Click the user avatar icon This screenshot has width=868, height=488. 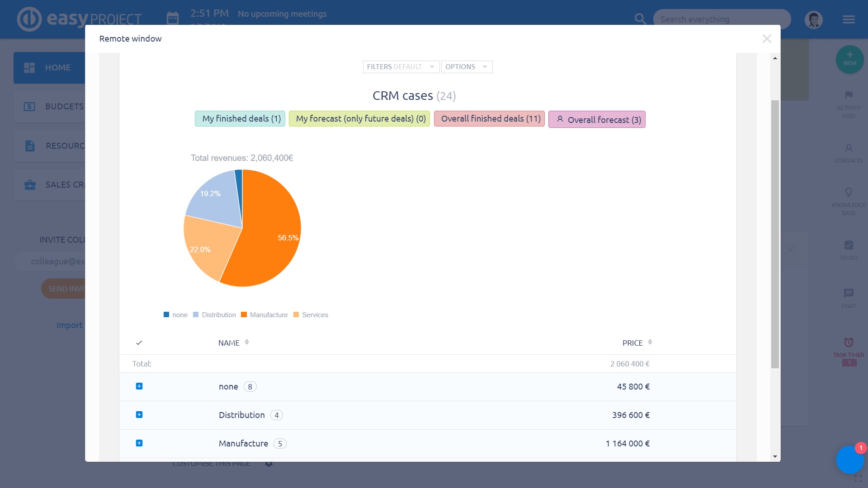813,20
